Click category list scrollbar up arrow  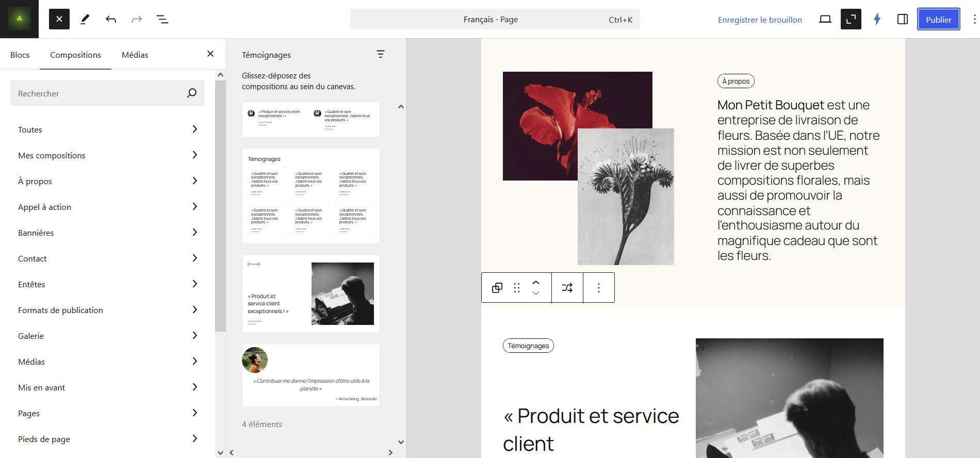click(x=221, y=75)
